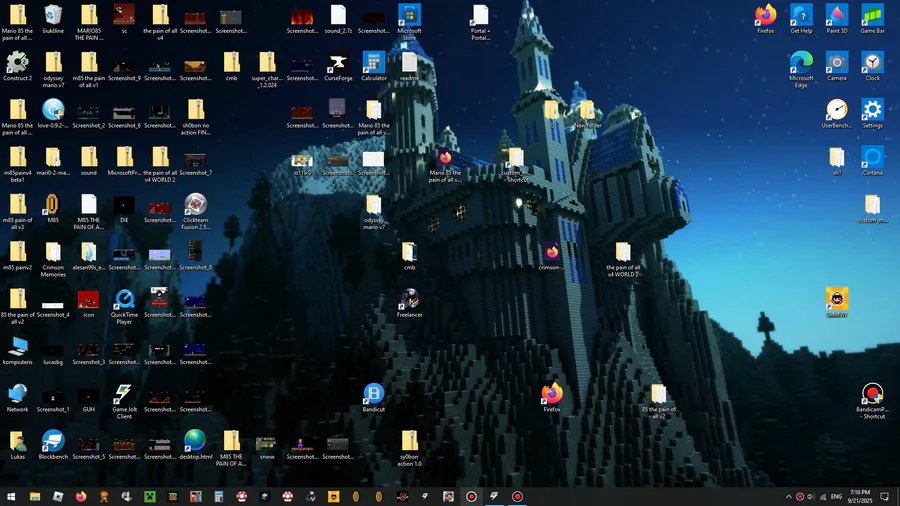The height and width of the screenshot is (506, 900).
Task: Select the lucasbg image file
Action: (x=53, y=350)
